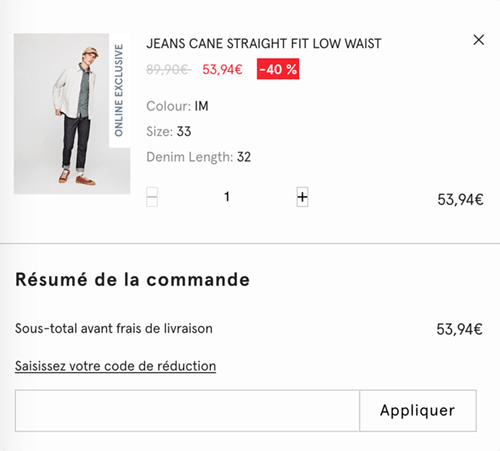Click the Denim Length: 32 attribute
The image size is (500, 451).
tap(199, 157)
